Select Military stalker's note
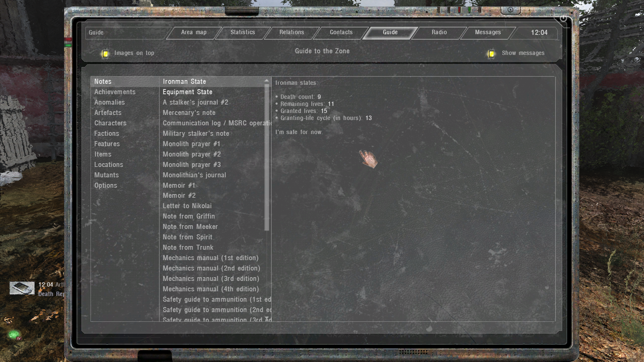This screenshot has height=362, width=644. 212,134
